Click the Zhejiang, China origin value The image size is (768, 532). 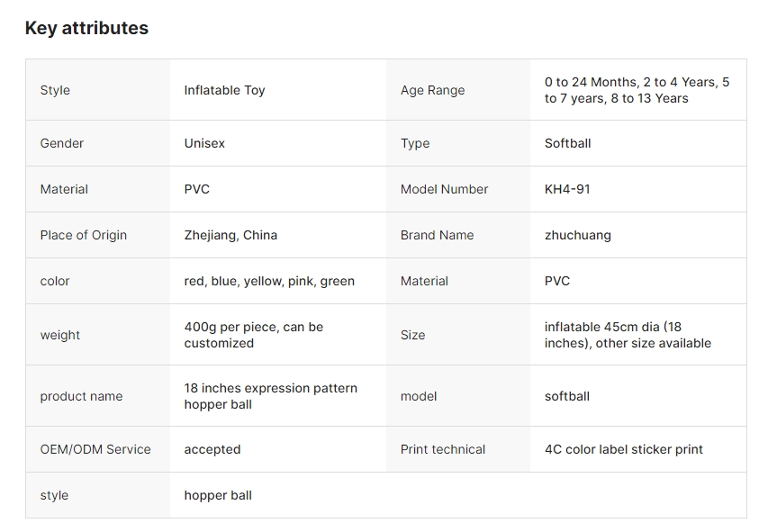click(x=230, y=235)
